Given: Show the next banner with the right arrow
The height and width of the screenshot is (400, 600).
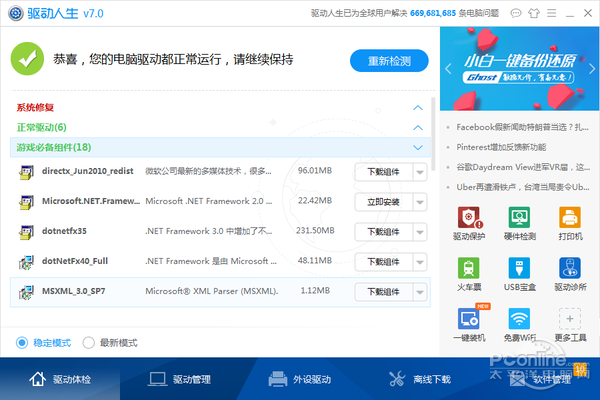Looking at the screenshot, I should [592, 69].
